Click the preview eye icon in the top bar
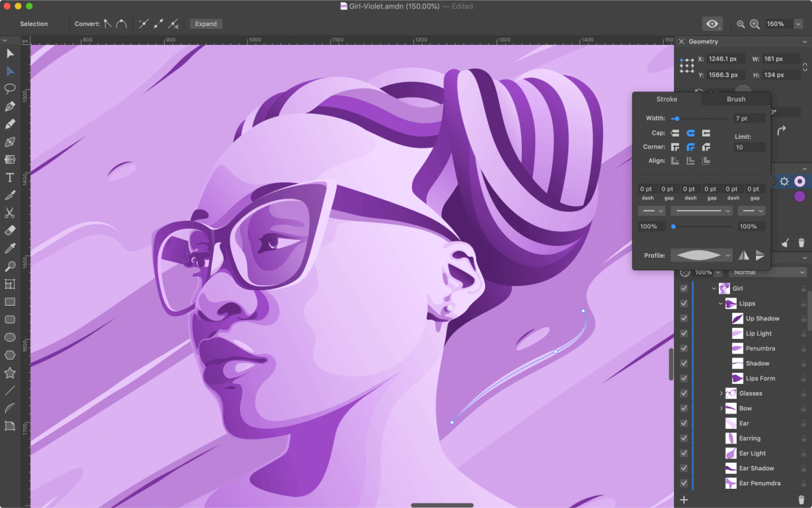812x508 pixels. [712, 24]
